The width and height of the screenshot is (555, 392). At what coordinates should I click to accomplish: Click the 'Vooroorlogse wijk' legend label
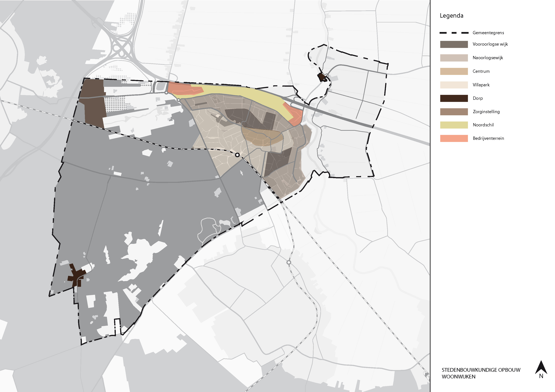click(x=490, y=44)
